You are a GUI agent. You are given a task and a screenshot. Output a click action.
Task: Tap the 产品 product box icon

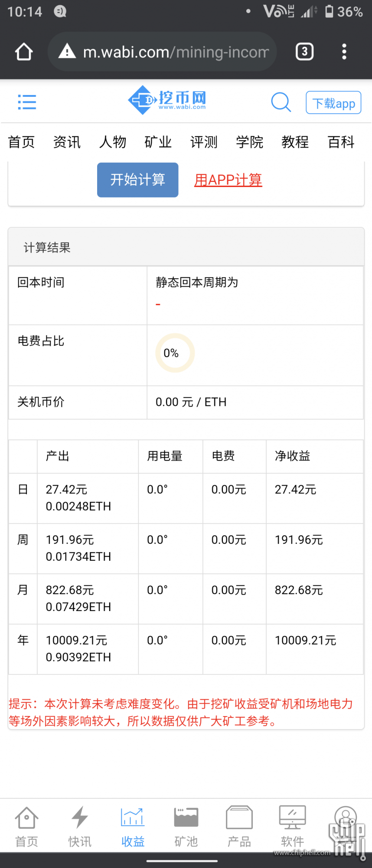pyautogui.click(x=239, y=818)
